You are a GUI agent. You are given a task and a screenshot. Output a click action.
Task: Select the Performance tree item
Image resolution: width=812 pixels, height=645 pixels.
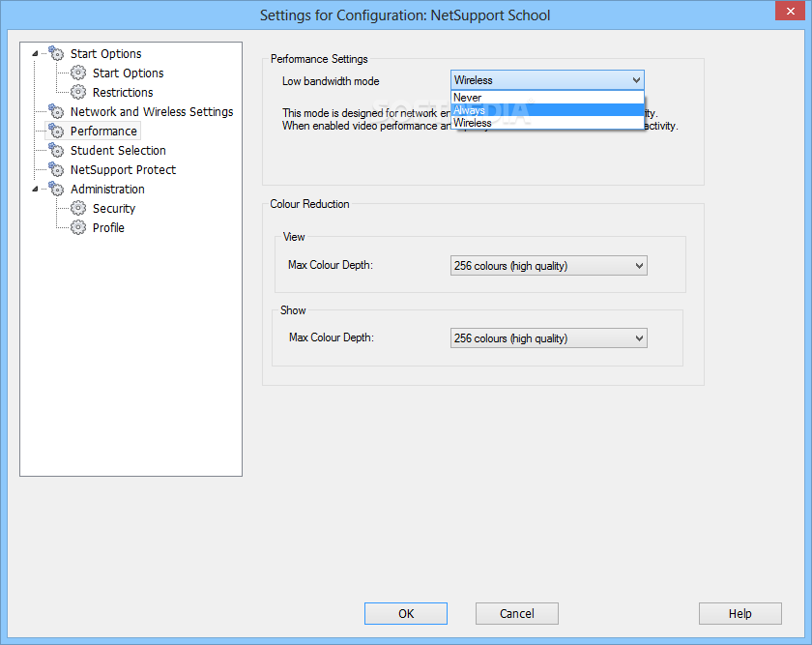pos(103,132)
